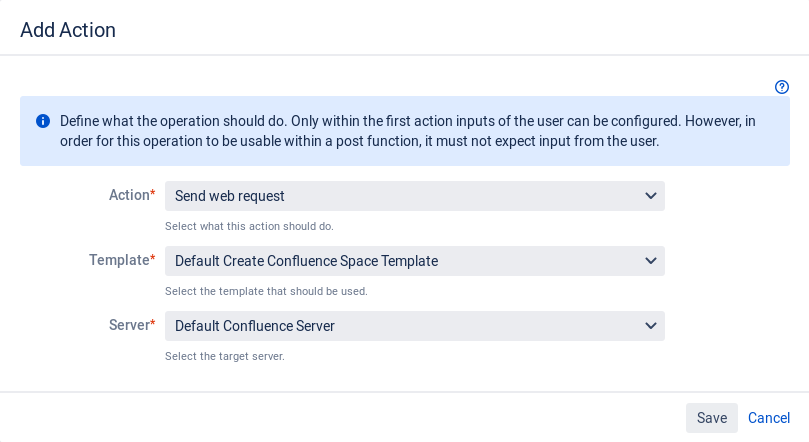Save the new action
The image size is (809, 442).
coord(711,418)
